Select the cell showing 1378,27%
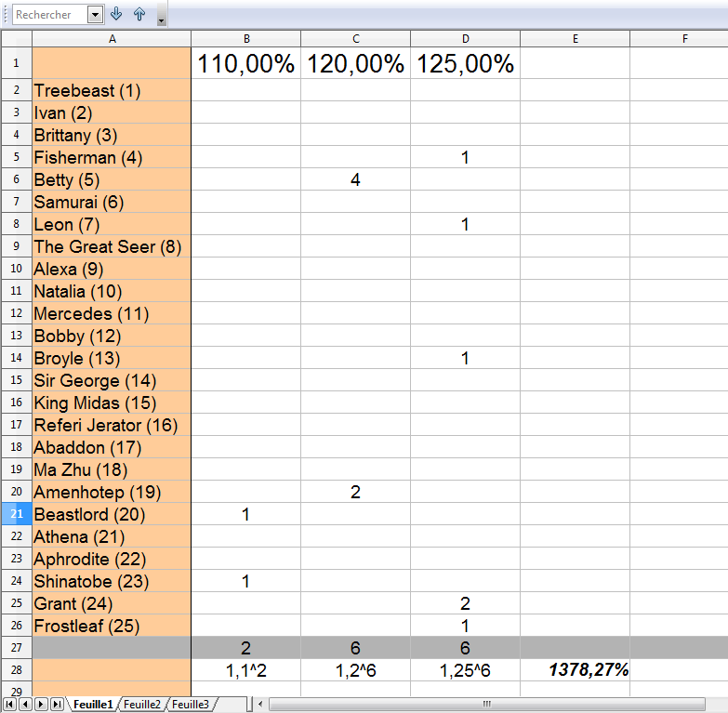 coord(575,669)
